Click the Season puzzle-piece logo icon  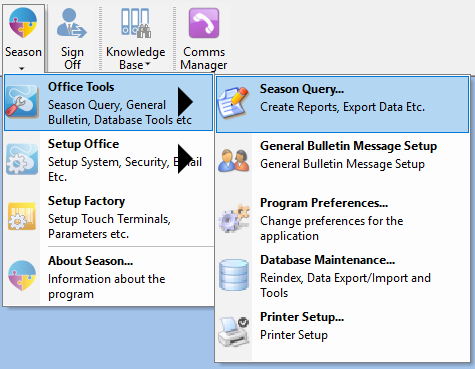coord(23,23)
